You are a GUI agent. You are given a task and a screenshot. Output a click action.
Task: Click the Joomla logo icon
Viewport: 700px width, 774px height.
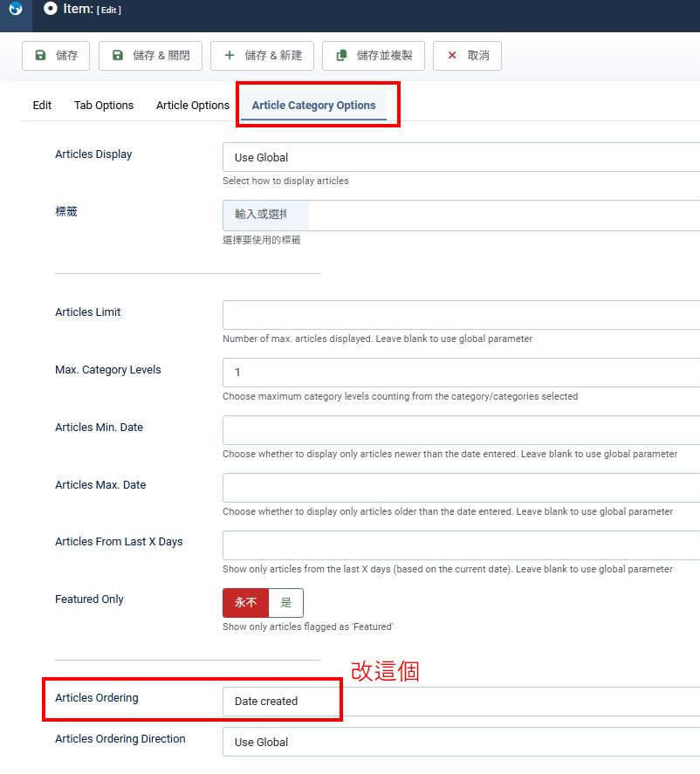15,9
